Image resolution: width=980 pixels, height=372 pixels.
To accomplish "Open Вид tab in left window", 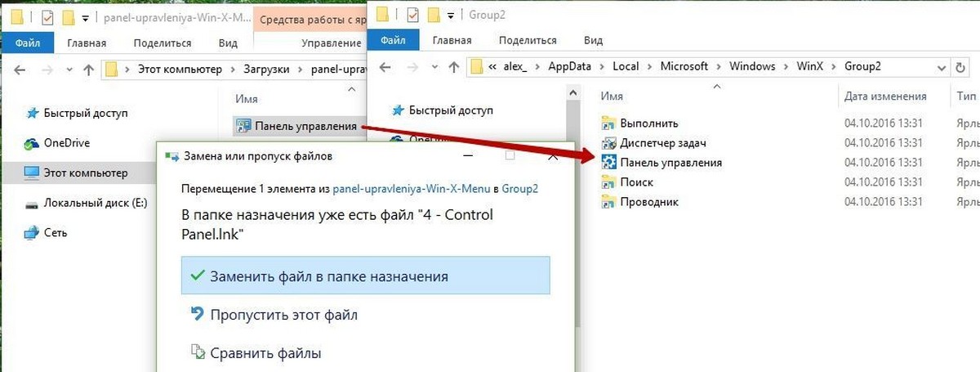I will coord(228,43).
